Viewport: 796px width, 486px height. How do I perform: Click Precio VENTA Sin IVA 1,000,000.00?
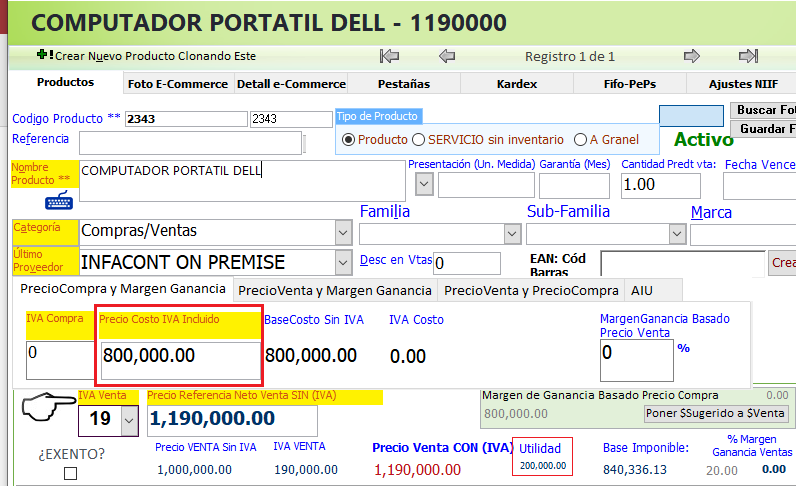point(194,470)
